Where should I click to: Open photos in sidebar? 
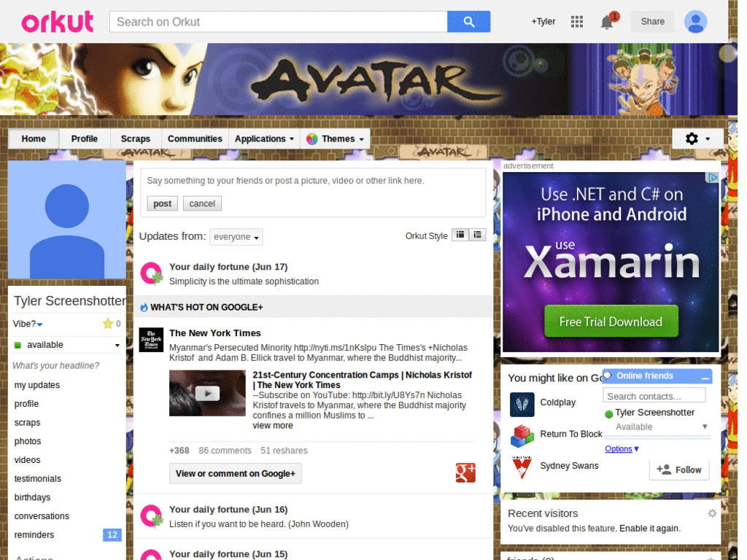click(28, 441)
